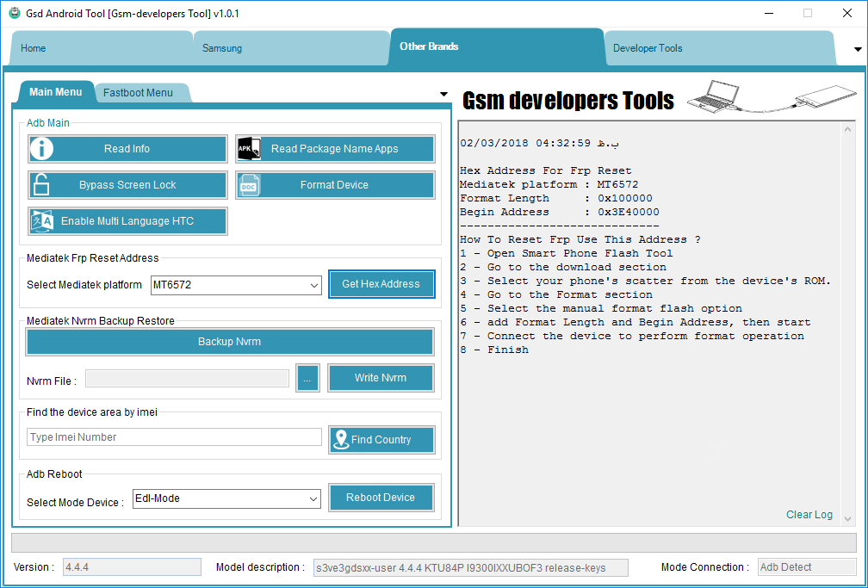Click the Mode Connection field showing Adb Detect
The width and height of the screenshot is (868, 588).
(x=807, y=567)
